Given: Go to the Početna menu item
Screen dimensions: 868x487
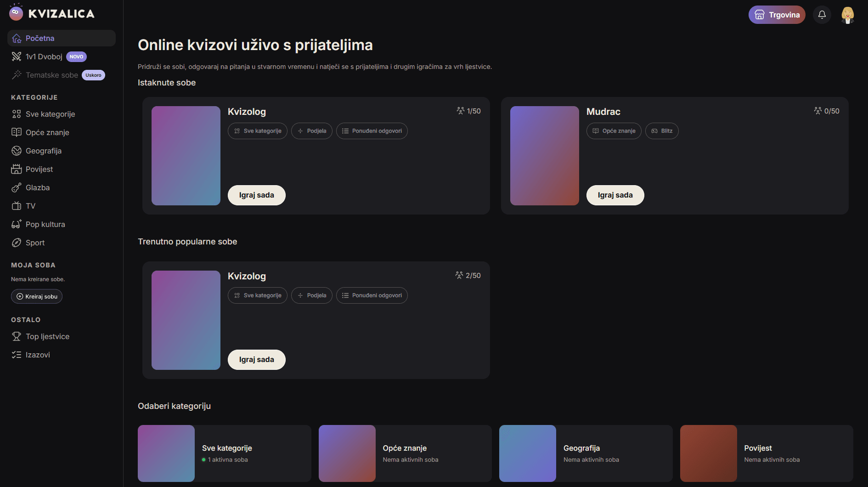Looking at the screenshot, I should coord(62,38).
